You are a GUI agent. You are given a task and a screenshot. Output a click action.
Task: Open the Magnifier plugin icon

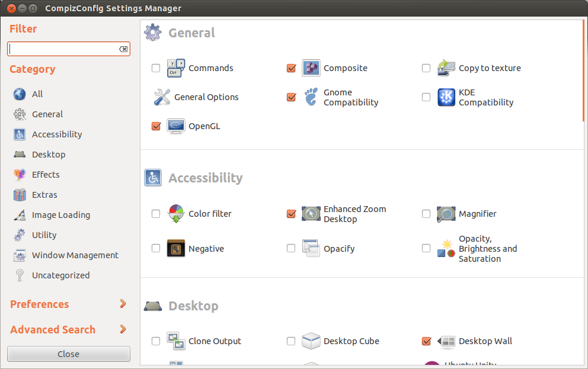tap(446, 214)
